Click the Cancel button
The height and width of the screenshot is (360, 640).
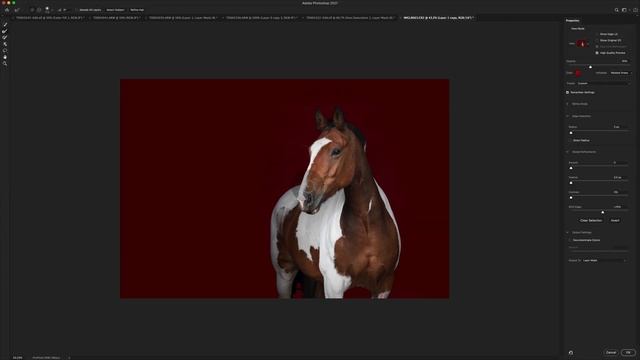tap(611, 352)
